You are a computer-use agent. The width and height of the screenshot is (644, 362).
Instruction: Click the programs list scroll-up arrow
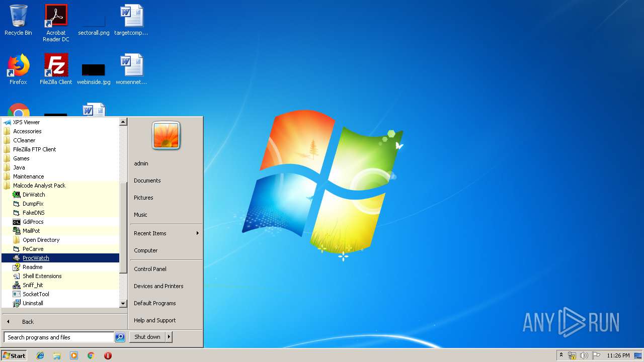pos(123,122)
